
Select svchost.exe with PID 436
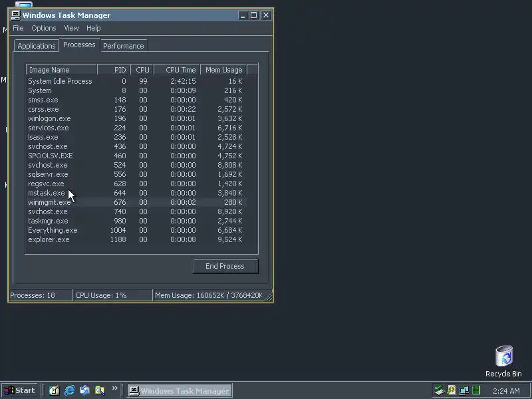(136, 146)
